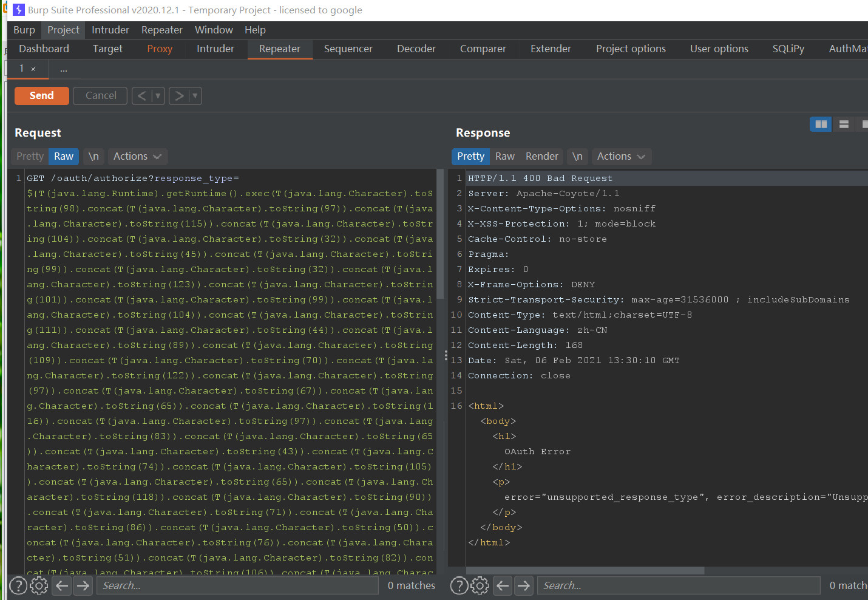Select Repeater request tab 1
The image size is (868, 600).
tap(21, 69)
